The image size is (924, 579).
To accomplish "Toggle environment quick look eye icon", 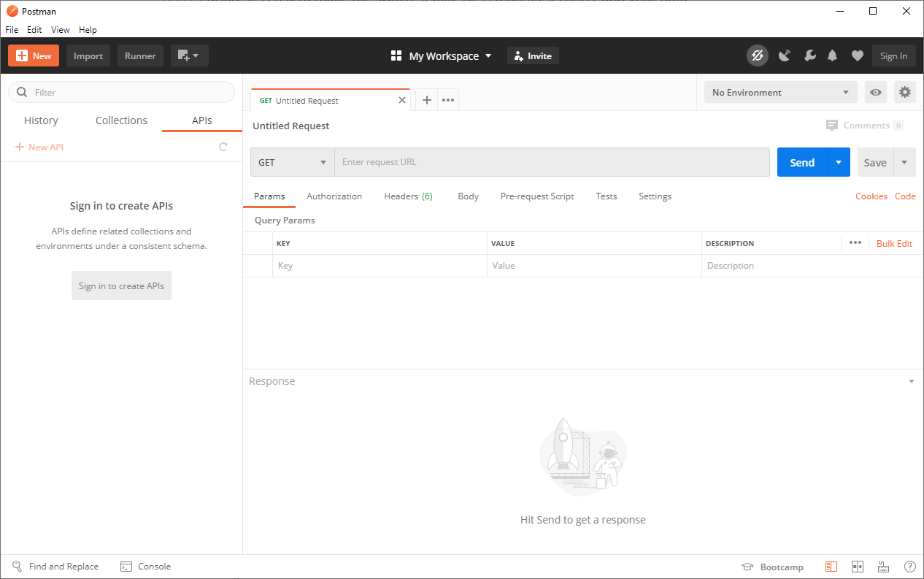I will [x=876, y=92].
